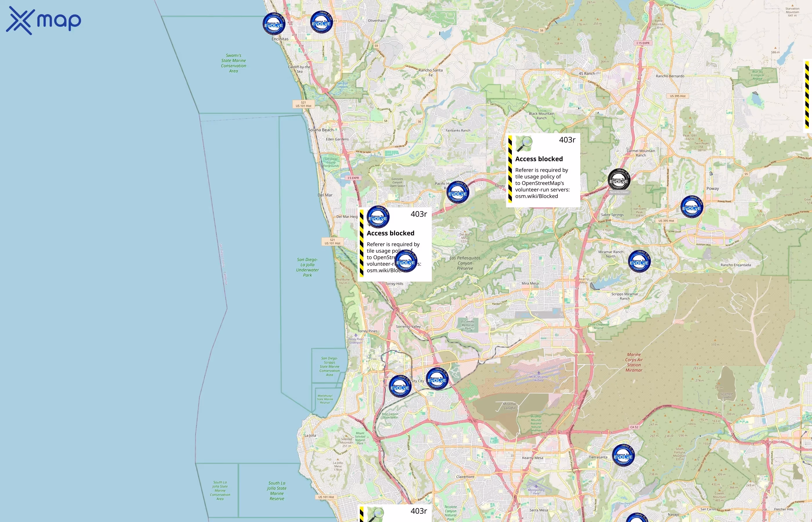The image size is (812, 522).
Task: Click the 403r code at the map's bottom edge
Action: click(418, 511)
